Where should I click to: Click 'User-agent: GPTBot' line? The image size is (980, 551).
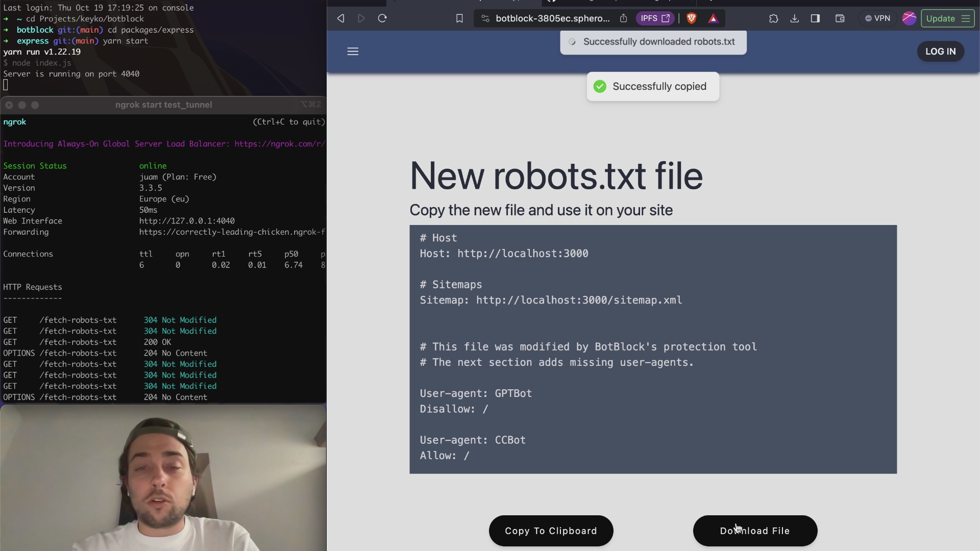click(476, 393)
